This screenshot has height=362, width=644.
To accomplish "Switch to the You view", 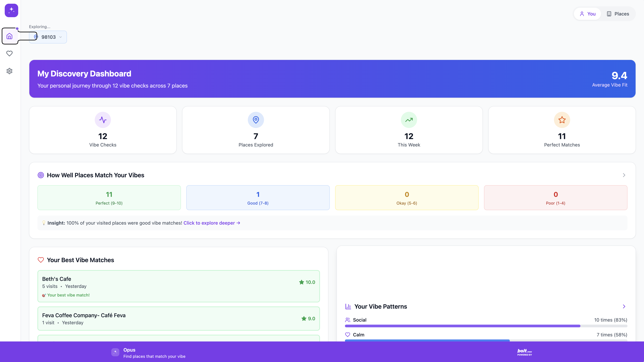I will click(588, 14).
